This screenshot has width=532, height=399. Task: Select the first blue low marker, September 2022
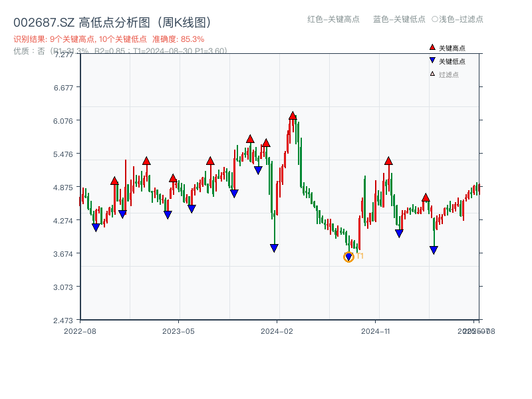point(96,227)
